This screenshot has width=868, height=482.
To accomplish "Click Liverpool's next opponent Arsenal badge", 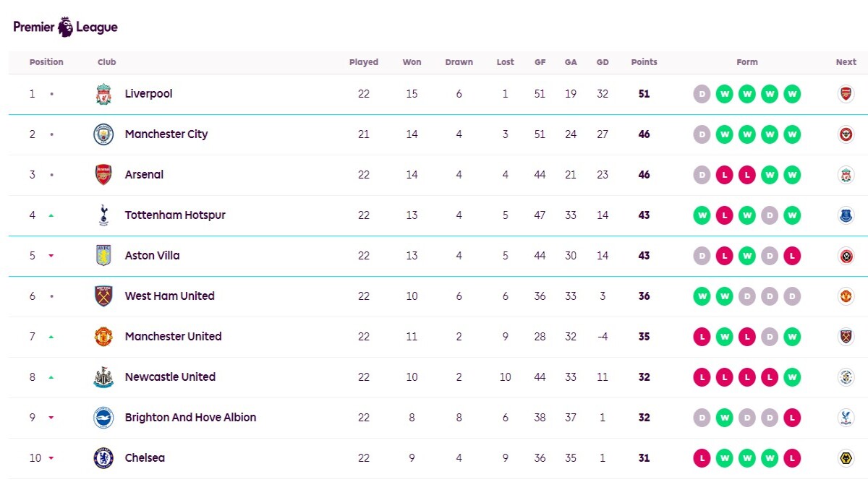I will click(x=846, y=94).
